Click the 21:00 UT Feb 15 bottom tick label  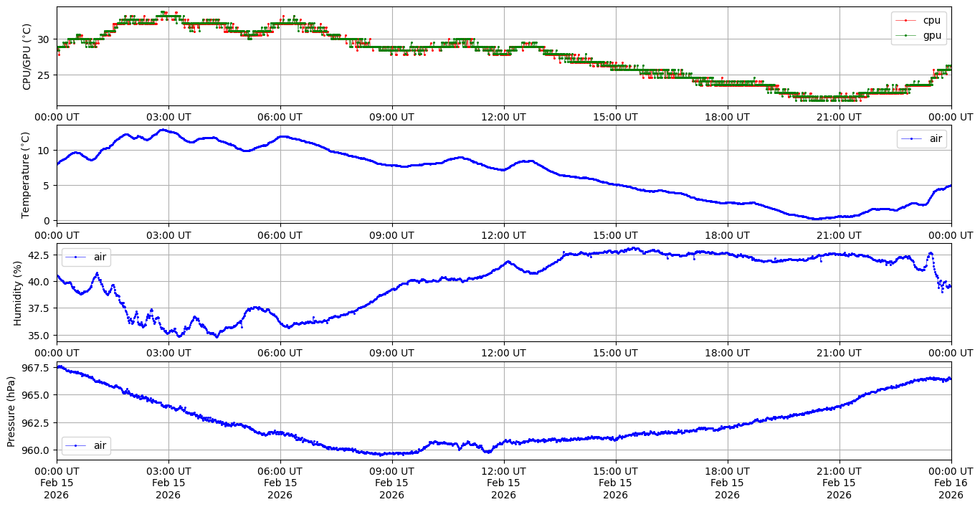click(x=839, y=483)
